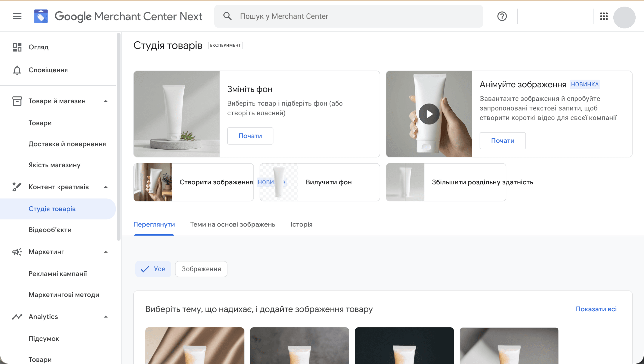Open Відеооб'єкти page
The height and width of the screenshot is (364, 644).
tap(58, 230)
